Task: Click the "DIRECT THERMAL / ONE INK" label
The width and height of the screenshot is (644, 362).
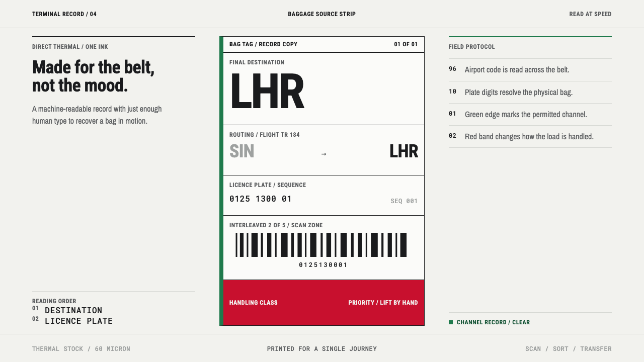Action: coord(70,47)
